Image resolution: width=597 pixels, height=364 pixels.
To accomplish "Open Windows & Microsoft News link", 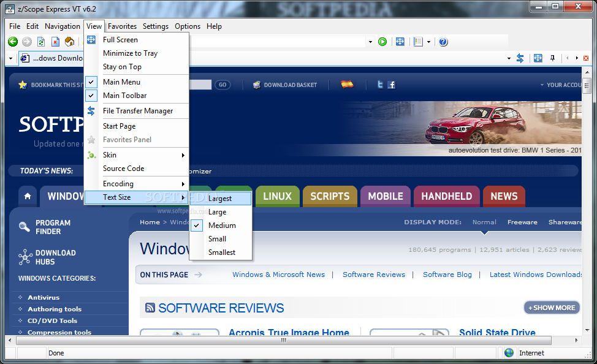I will tap(279, 275).
